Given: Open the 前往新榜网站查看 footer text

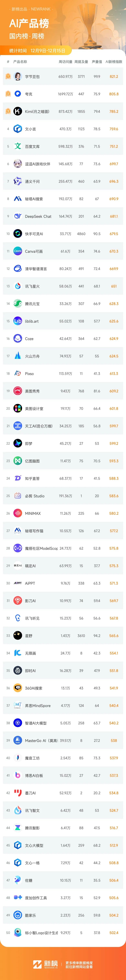Looking at the screenshot, I should tap(79, 964).
